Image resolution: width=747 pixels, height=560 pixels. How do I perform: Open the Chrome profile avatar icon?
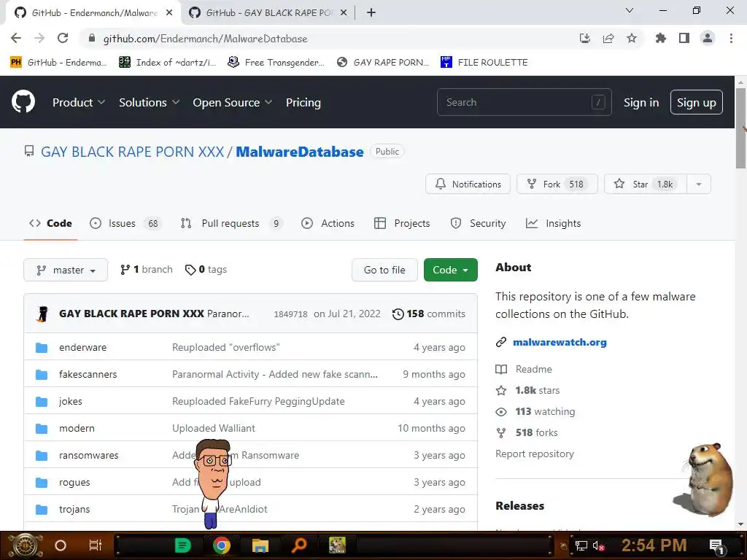[x=708, y=38]
